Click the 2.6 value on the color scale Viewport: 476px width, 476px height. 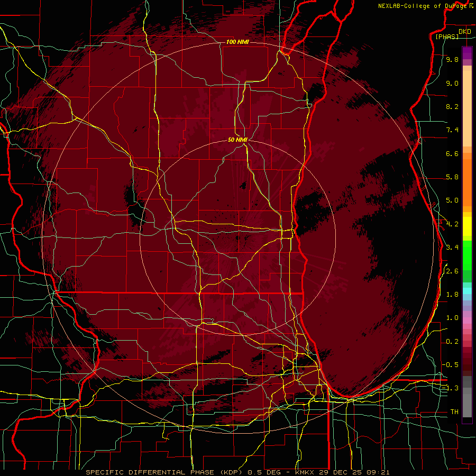[x=452, y=271]
